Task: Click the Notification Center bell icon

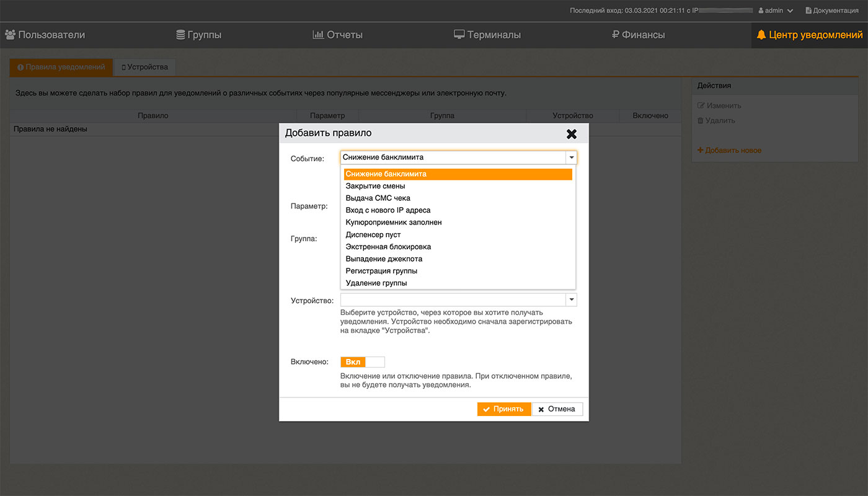Action: tap(761, 35)
